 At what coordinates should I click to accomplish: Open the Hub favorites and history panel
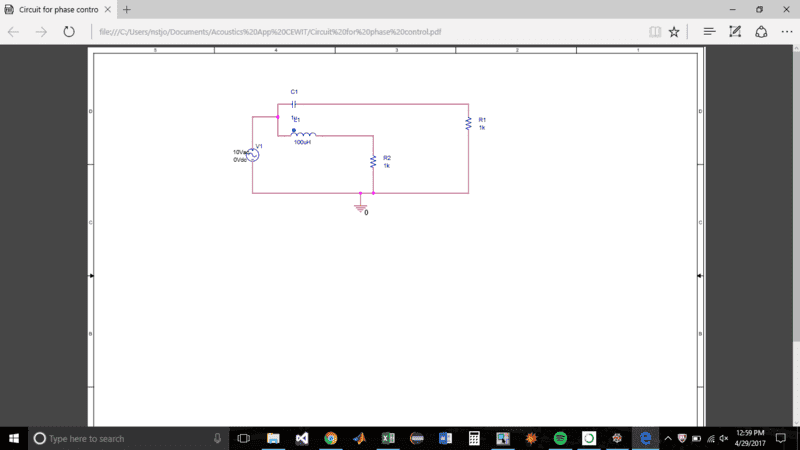tap(709, 32)
